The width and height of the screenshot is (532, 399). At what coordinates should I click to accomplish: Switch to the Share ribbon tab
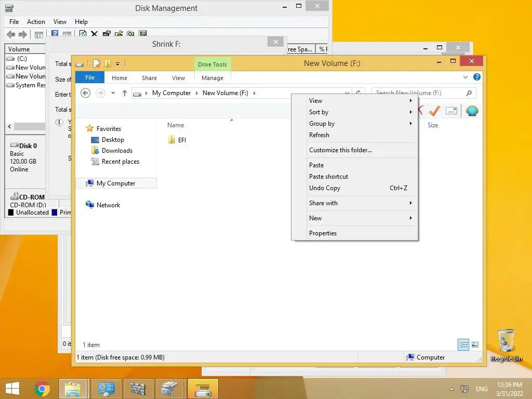coord(149,78)
